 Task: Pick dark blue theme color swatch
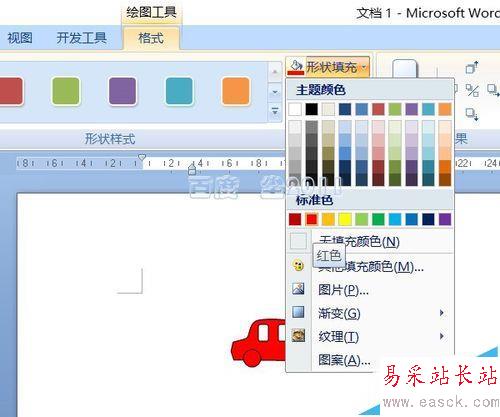(345, 109)
